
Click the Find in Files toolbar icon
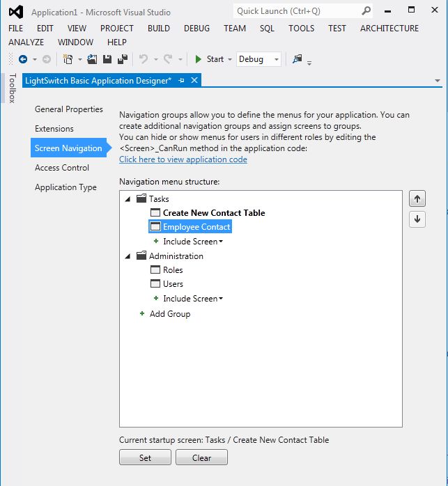click(298, 59)
